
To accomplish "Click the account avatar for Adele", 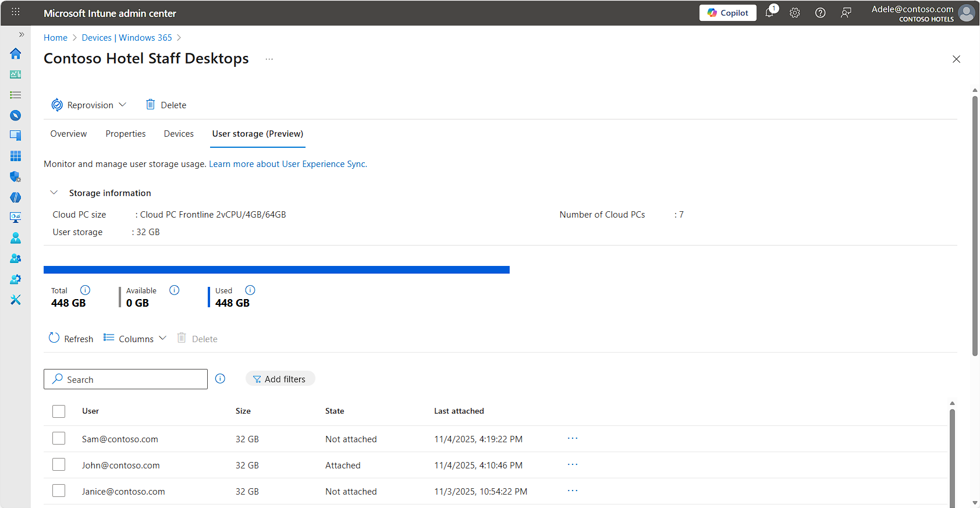I will coord(967,13).
